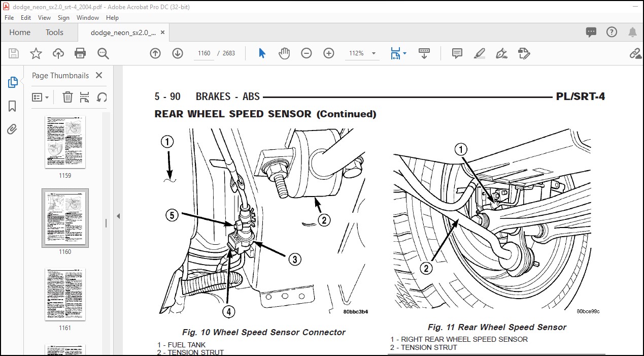This screenshot has width=644, height=356.
Task: Close the Page Thumbnails panel
Action: (99, 75)
